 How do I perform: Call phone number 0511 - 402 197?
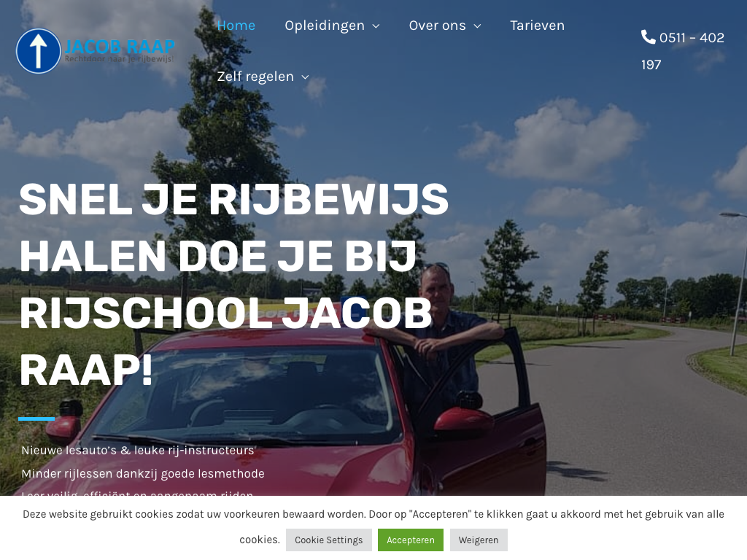(682, 51)
